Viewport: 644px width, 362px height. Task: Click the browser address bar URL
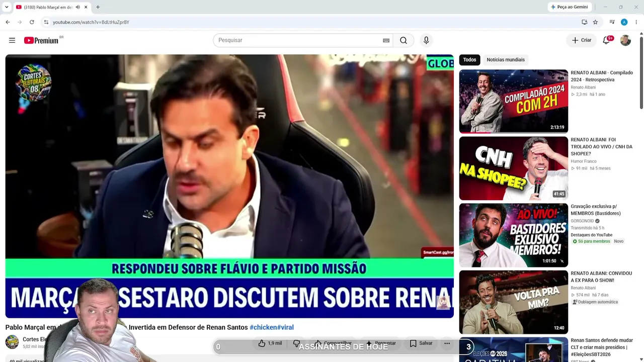[x=91, y=22]
